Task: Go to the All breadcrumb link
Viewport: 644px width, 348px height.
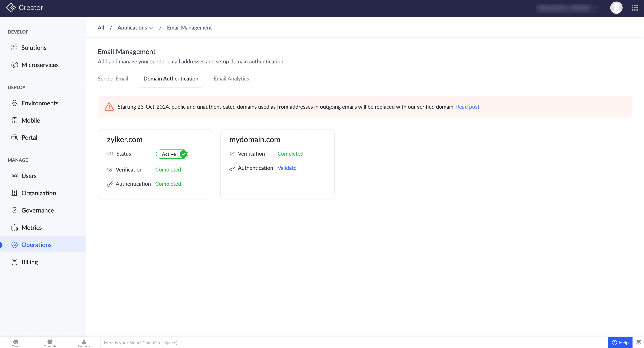Action: tap(101, 28)
